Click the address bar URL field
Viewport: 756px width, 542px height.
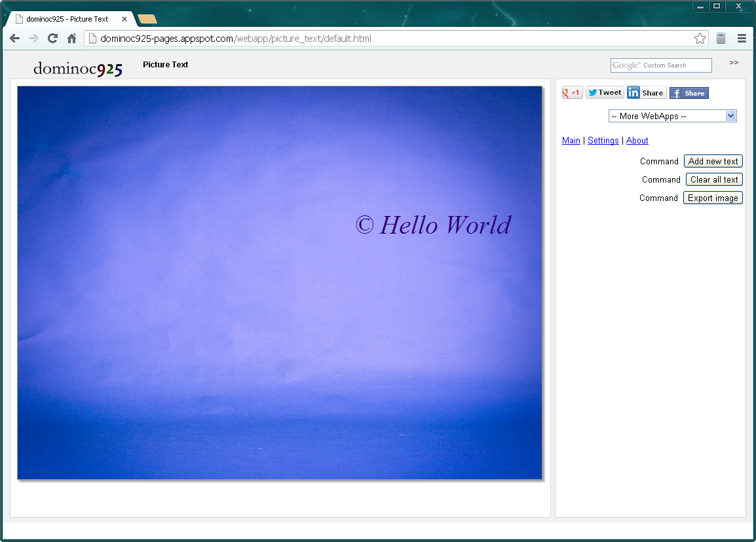pyautogui.click(x=395, y=39)
